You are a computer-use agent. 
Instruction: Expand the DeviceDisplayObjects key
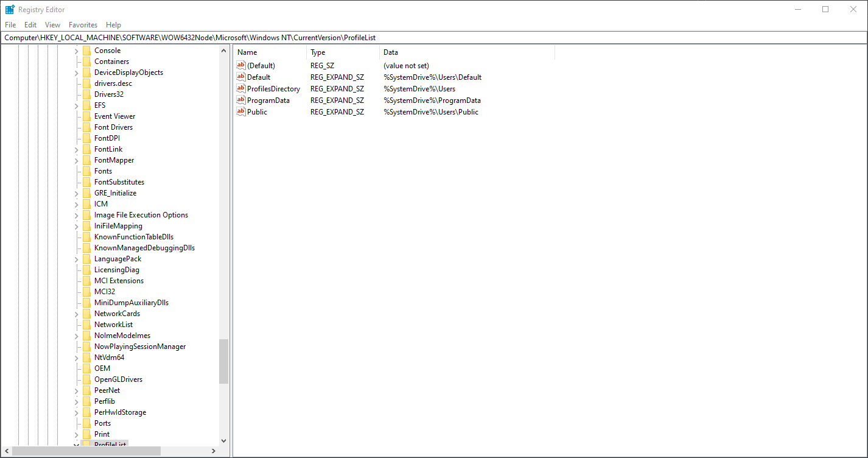77,72
